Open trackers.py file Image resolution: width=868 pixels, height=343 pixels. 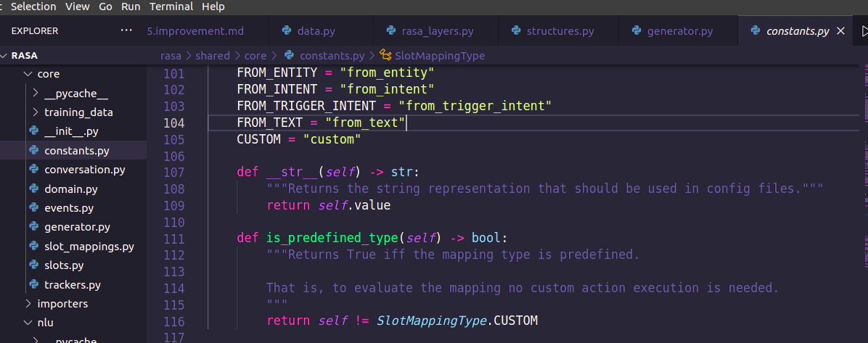[x=73, y=285]
